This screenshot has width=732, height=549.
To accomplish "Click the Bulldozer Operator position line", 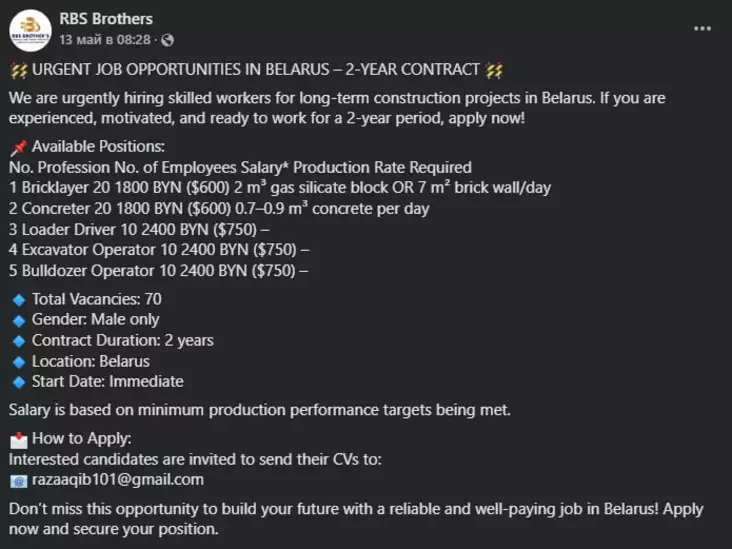I will [158, 271].
